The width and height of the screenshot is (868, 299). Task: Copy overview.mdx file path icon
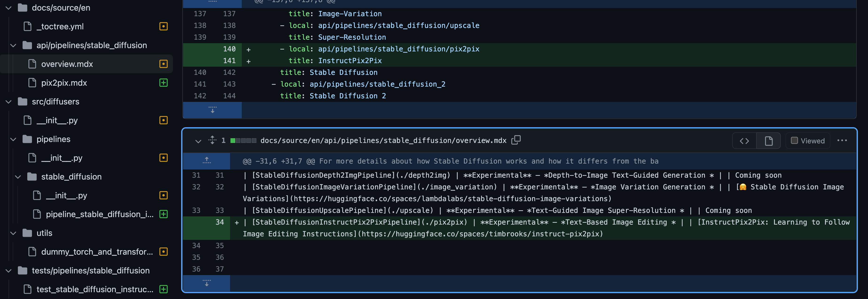(516, 140)
